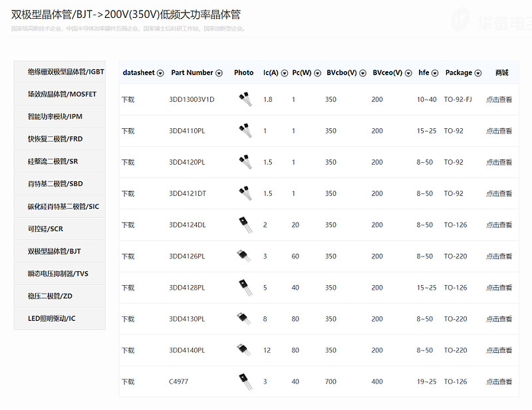Image resolution: width=532 pixels, height=410 pixels.
Task: Open the hfe column filter dropdown
Action: (x=435, y=73)
